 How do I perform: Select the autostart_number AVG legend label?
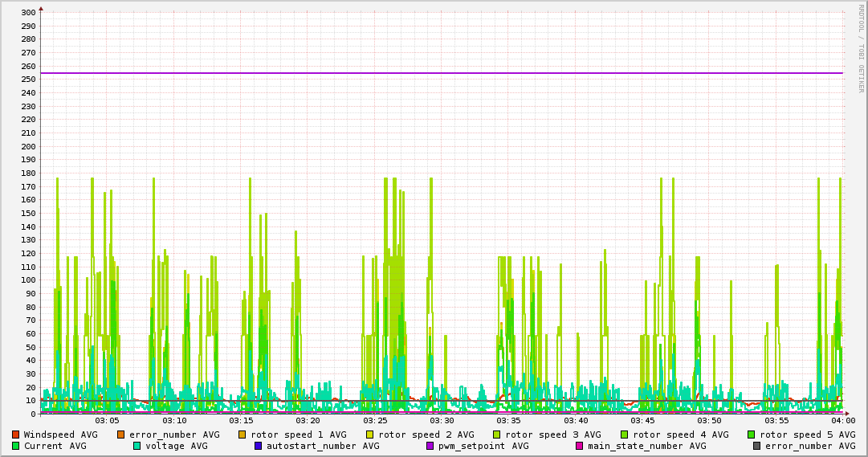click(324, 447)
